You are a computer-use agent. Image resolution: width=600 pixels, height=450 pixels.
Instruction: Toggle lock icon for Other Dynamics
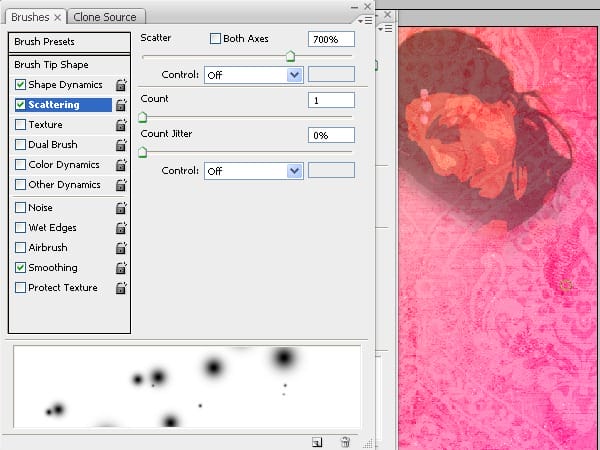click(x=121, y=185)
